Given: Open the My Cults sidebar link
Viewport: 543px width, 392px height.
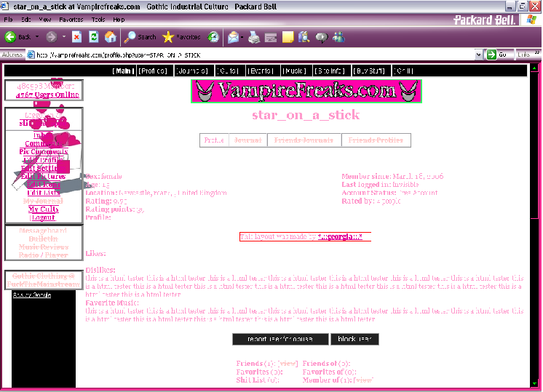Looking at the screenshot, I should [44, 209].
